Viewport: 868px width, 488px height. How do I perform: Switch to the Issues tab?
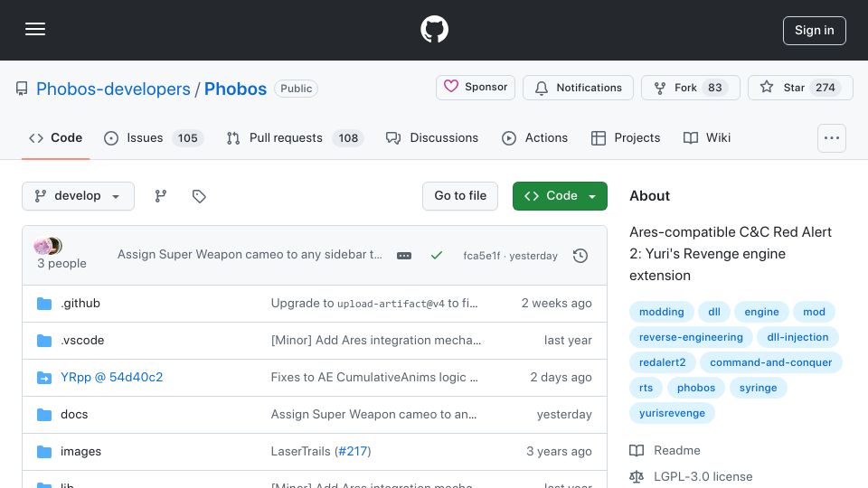coord(154,137)
